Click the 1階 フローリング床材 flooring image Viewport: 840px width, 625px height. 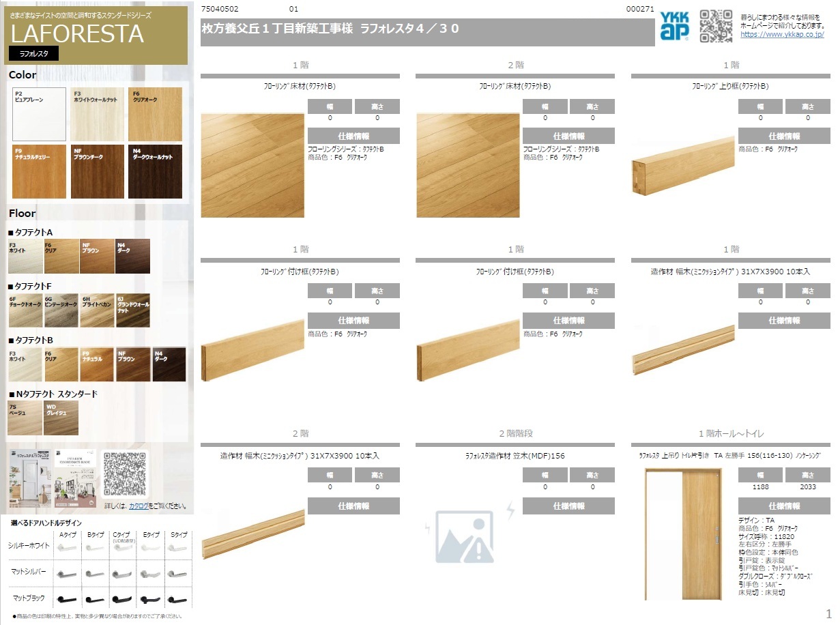[x=252, y=166]
